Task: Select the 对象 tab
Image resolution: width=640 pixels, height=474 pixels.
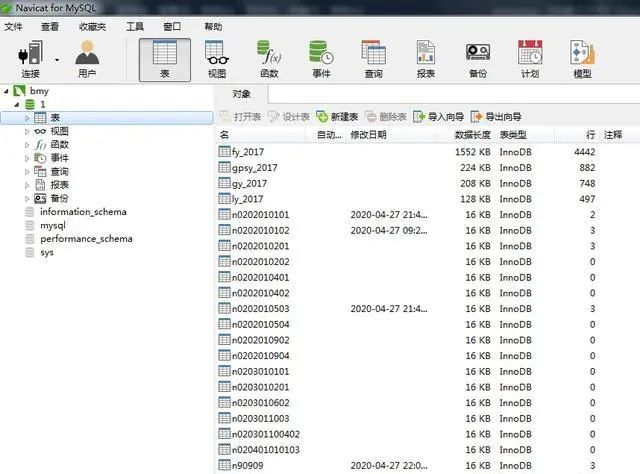Action: pos(241,94)
